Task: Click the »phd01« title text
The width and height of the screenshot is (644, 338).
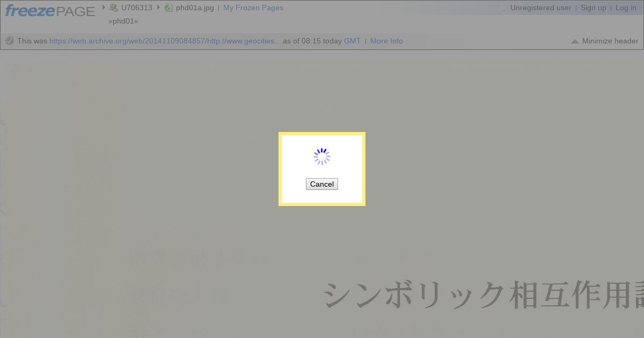Action: click(x=123, y=21)
